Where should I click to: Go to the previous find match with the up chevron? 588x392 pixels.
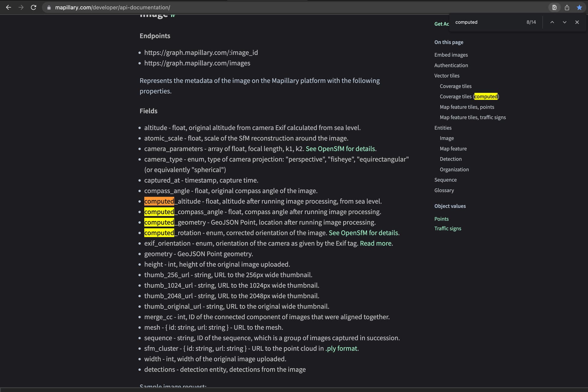552,22
